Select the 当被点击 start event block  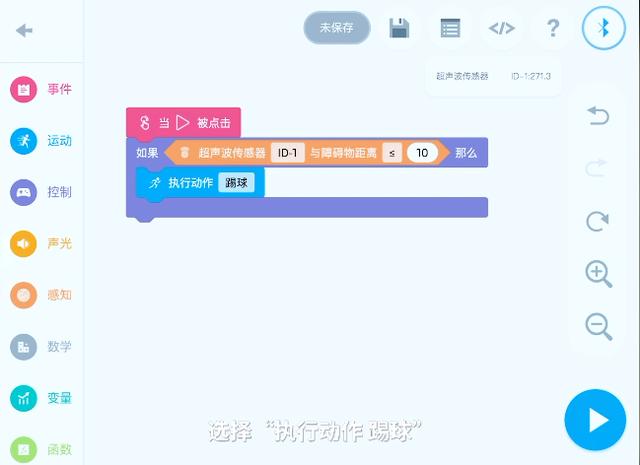tap(183, 122)
